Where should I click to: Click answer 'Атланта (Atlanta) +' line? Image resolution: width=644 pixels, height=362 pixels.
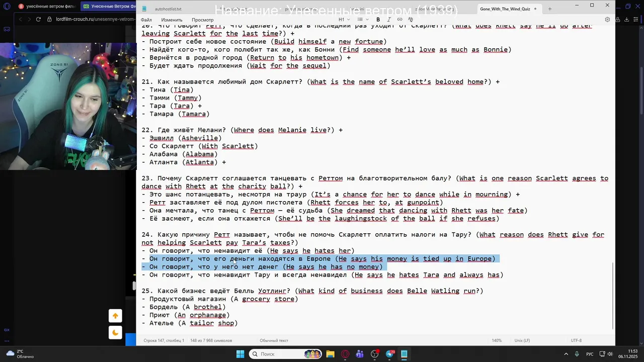pos(184,162)
